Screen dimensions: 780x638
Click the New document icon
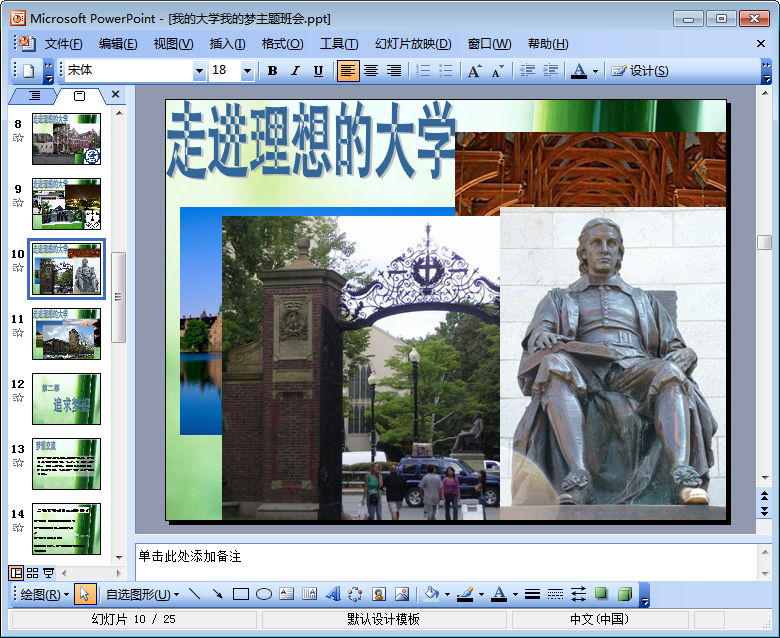pos(29,71)
